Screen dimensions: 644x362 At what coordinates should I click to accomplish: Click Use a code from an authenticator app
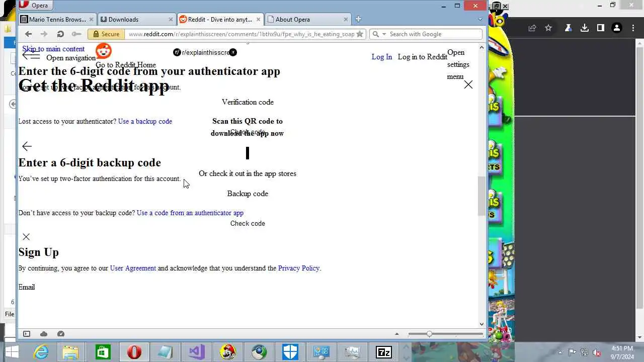click(190, 213)
